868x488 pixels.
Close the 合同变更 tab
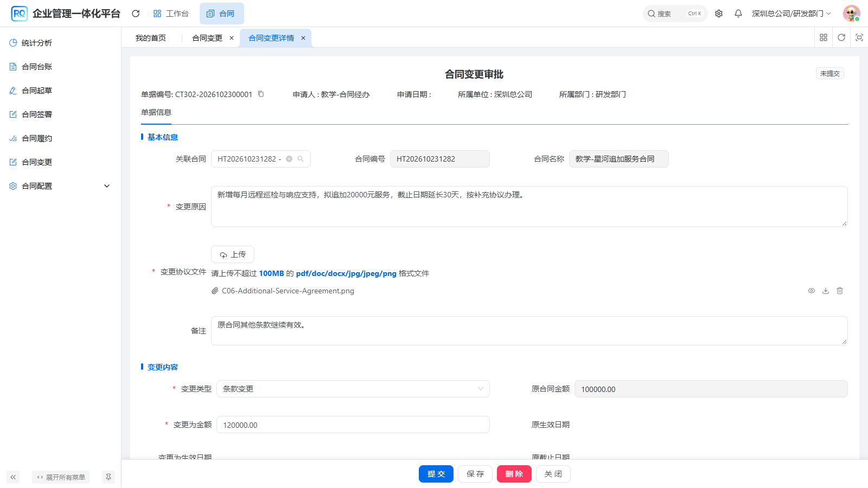pos(232,38)
